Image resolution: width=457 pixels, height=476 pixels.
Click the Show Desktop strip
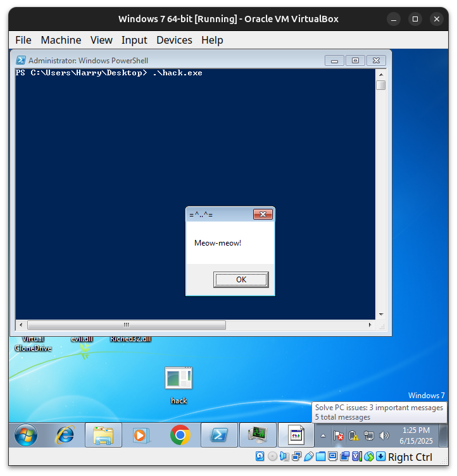[x=443, y=435]
